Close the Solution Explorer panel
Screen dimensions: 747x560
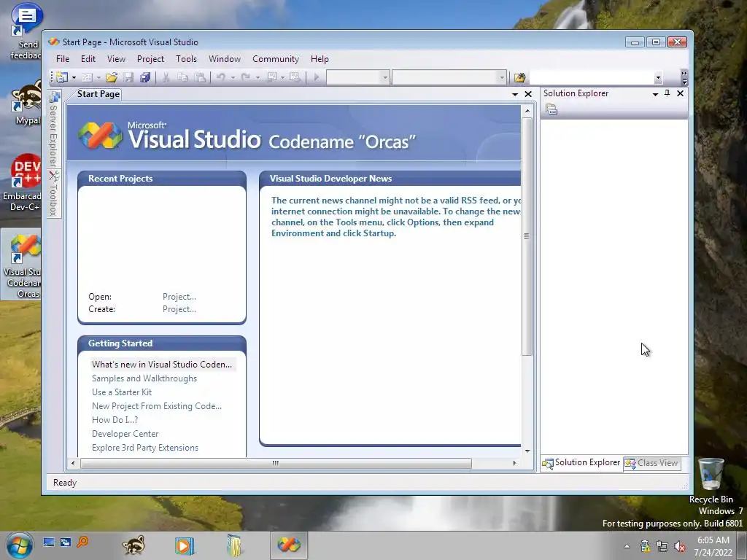pos(681,93)
